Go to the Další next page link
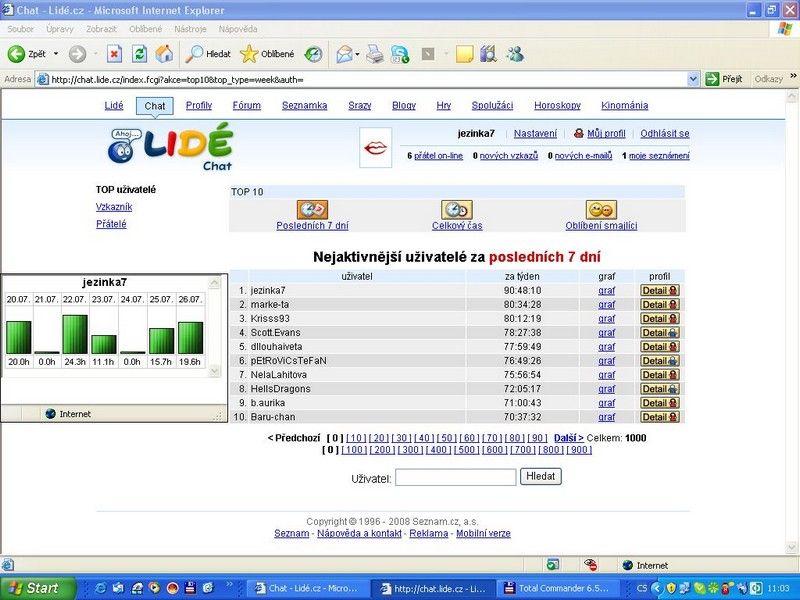 click(x=568, y=438)
